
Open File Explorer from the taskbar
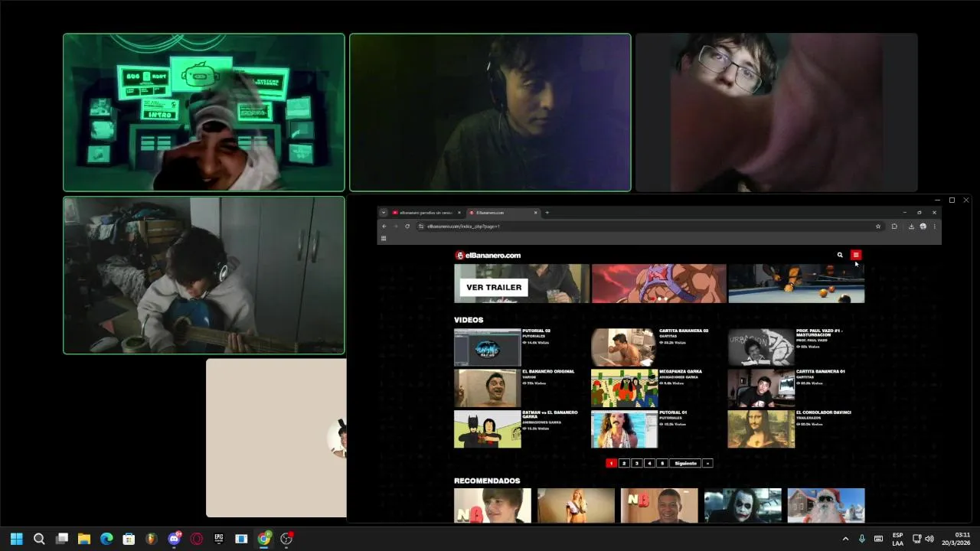[x=84, y=539]
